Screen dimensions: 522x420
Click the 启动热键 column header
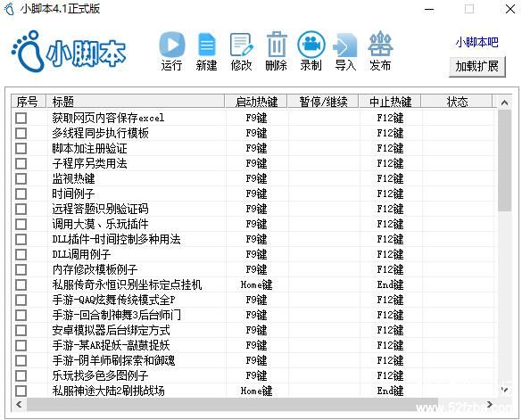pos(256,102)
